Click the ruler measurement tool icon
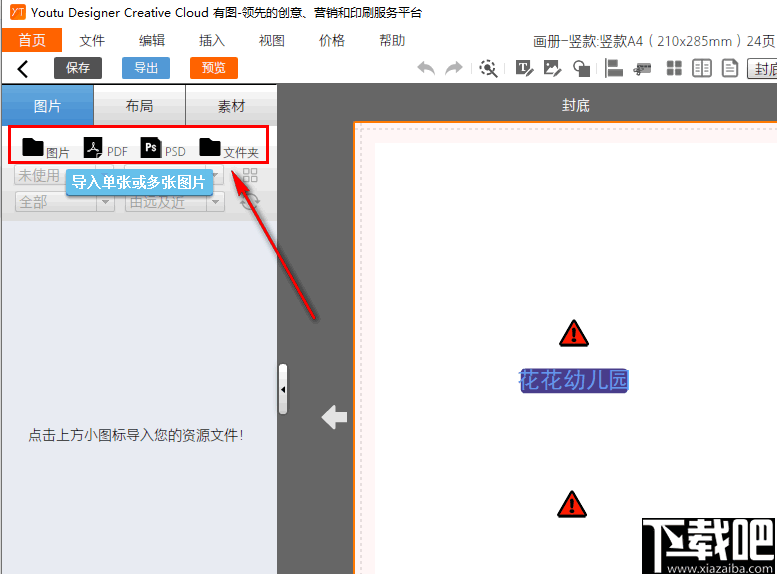The image size is (777, 574). 642,69
